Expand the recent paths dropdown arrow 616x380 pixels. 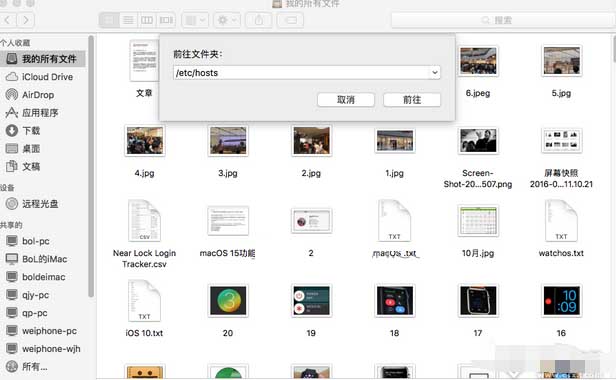pyautogui.click(x=434, y=73)
